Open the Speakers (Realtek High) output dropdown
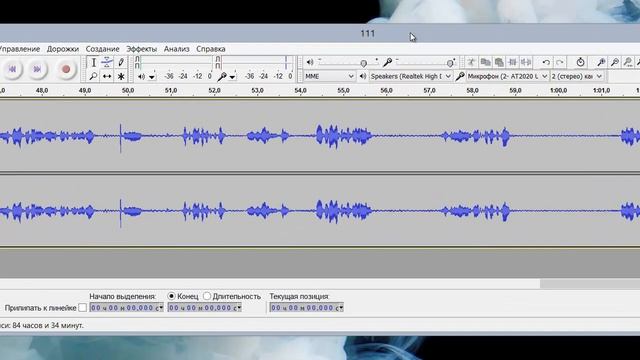Image resolution: width=640 pixels, height=360 pixels. [x=411, y=76]
